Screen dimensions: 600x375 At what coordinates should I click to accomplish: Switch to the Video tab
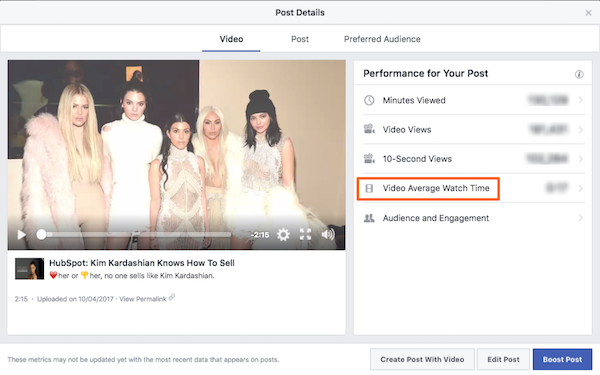pyautogui.click(x=231, y=39)
